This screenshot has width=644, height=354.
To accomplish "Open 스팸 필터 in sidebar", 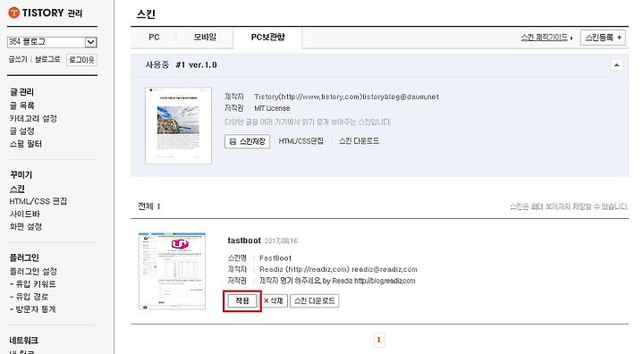I will point(26,144).
